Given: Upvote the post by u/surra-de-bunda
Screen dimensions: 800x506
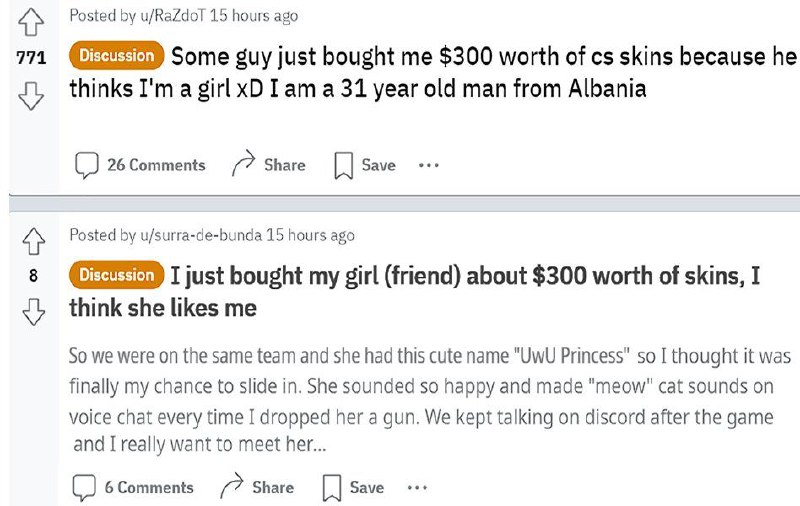Looking at the screenshot, I should click(32, 240).
